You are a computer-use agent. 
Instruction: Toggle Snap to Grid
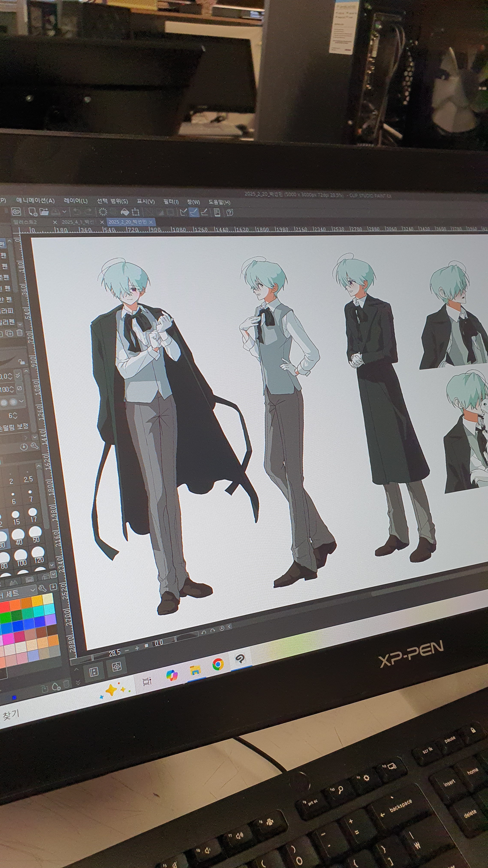[204, 212]
